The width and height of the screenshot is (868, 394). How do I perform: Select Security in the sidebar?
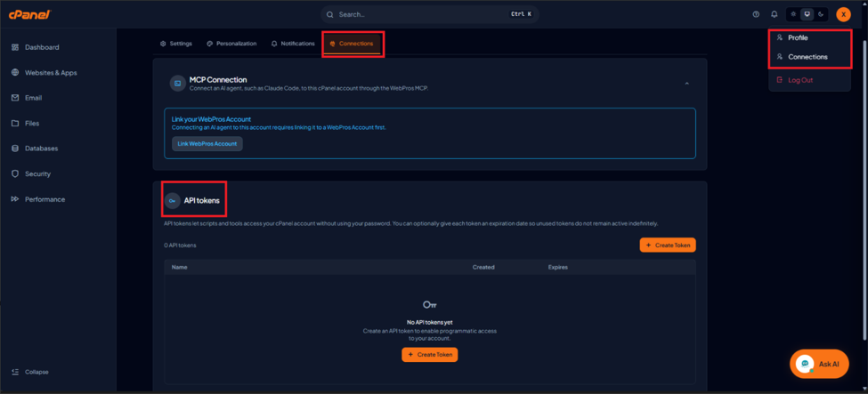pos(31,173)
